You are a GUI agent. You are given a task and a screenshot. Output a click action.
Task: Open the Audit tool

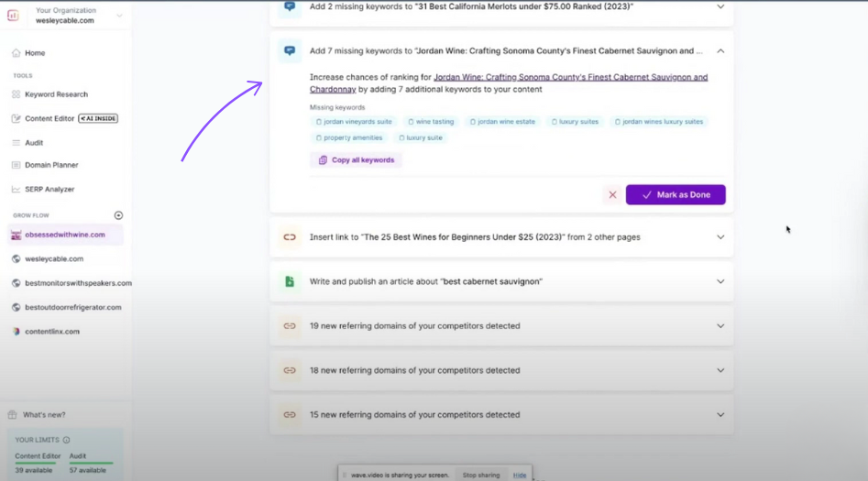coord(34,143)
